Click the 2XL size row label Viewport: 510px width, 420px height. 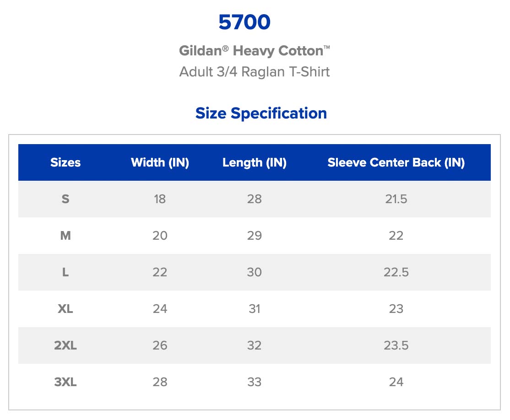(x=65, y=345)
